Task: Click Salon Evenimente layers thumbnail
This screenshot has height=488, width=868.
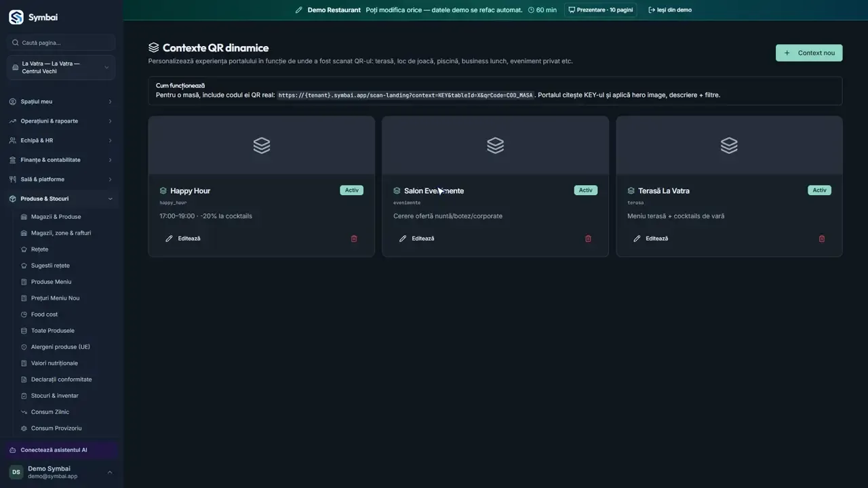Action: pyautogui.click(x=495, y=145)
